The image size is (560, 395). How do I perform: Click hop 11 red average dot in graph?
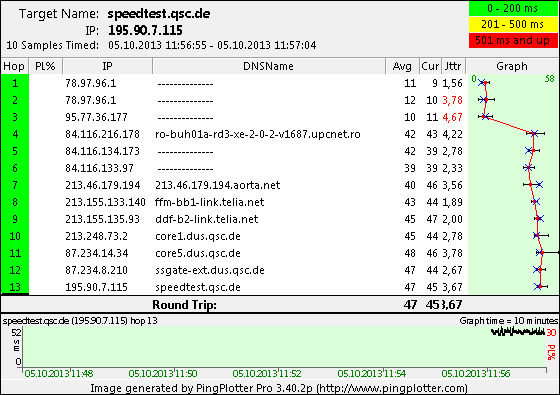[542, 253]
